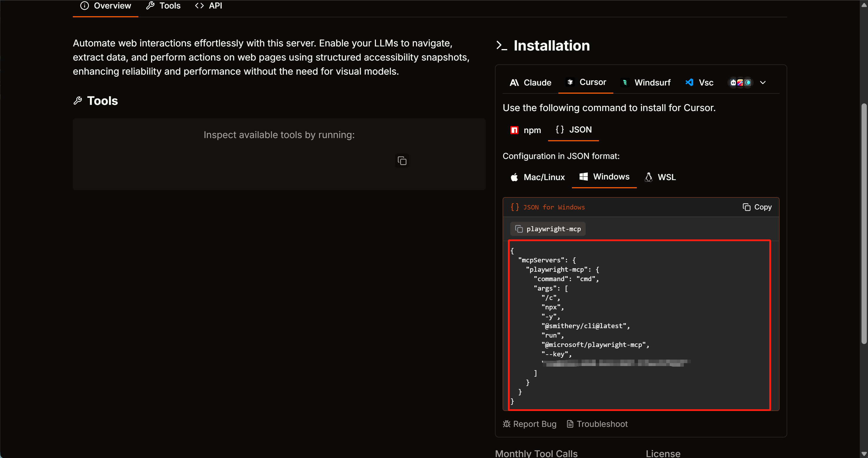Choose the Windows platform tab
The image size is (868, 458).
[x=604, y=177]
